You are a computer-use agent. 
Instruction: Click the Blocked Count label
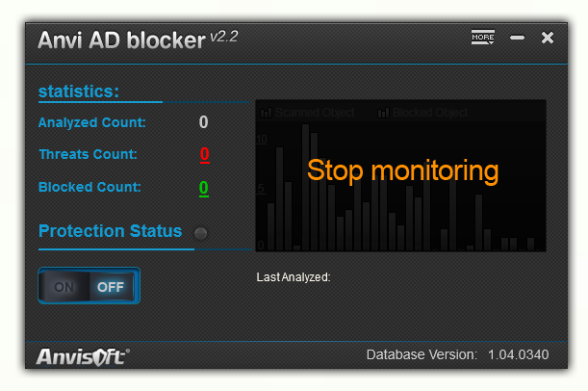tap(89, 187)
